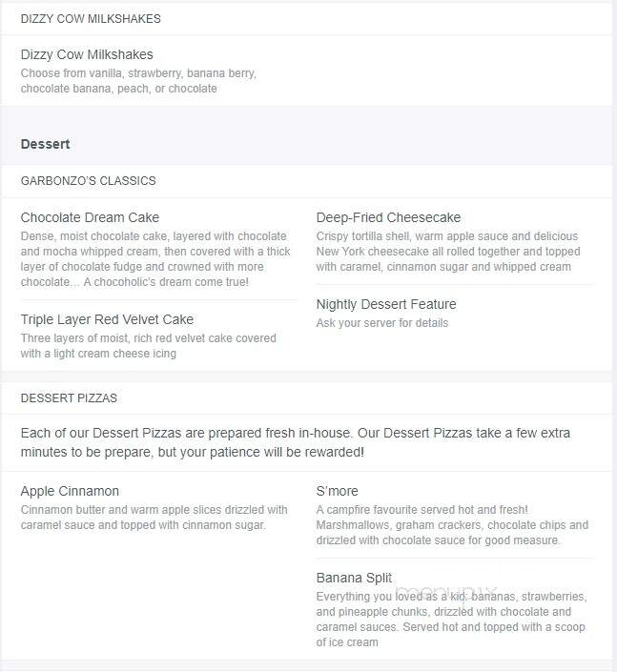Screen dimensions: 617x672
Task: Click the dessert pizzas preparation note
Action: [295, 442]
